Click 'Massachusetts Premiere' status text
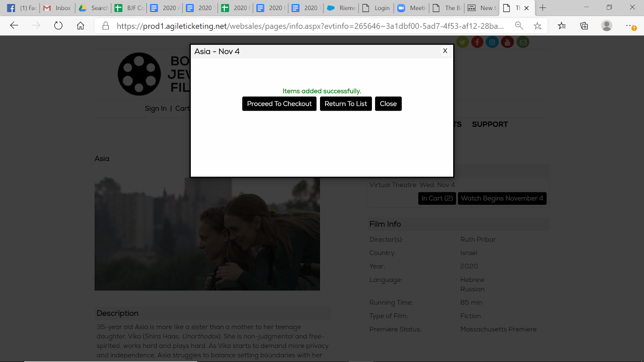 point(499,329)
